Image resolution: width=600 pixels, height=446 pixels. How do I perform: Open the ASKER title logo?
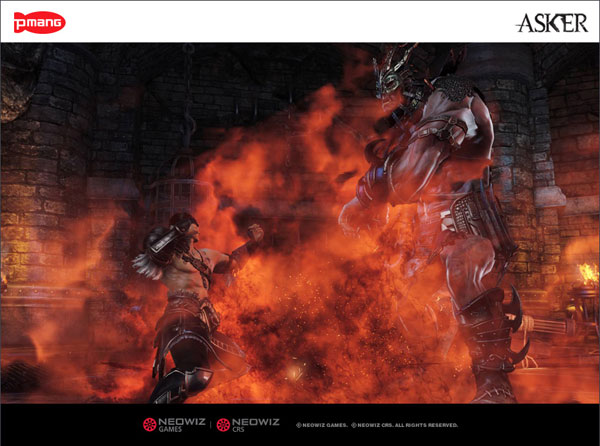coord(551,22)
